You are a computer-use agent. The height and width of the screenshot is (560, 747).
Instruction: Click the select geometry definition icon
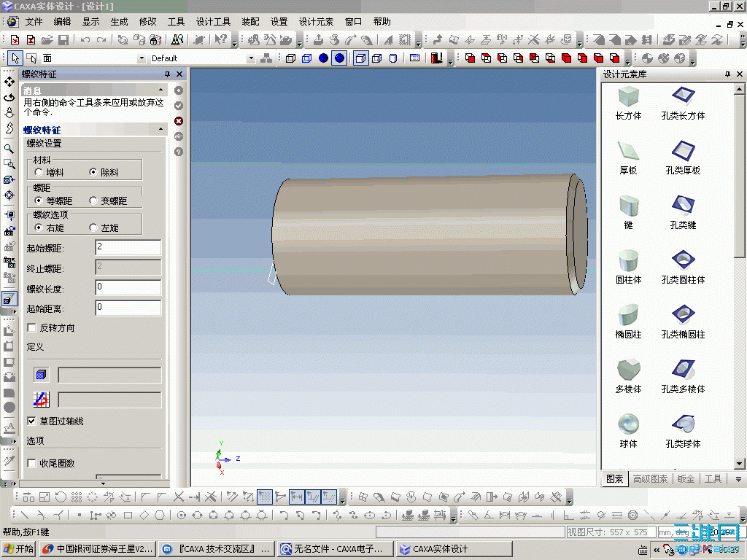[41, 375]
